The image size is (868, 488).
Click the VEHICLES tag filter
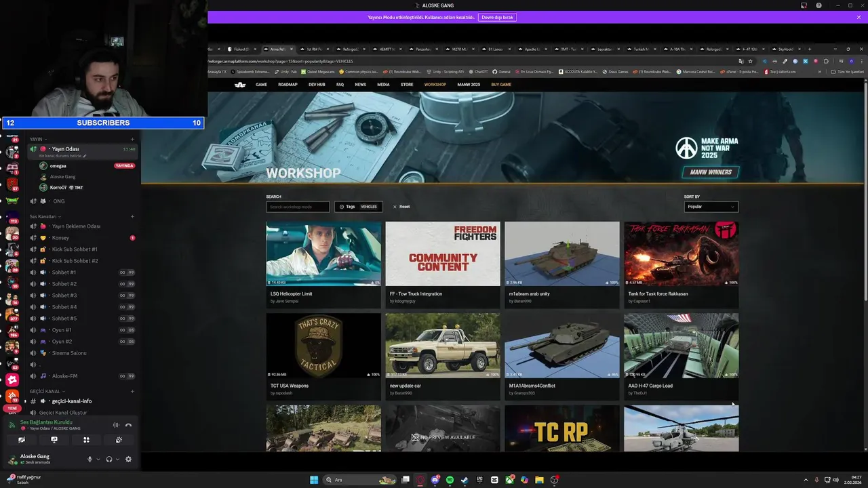pos(368,207)
